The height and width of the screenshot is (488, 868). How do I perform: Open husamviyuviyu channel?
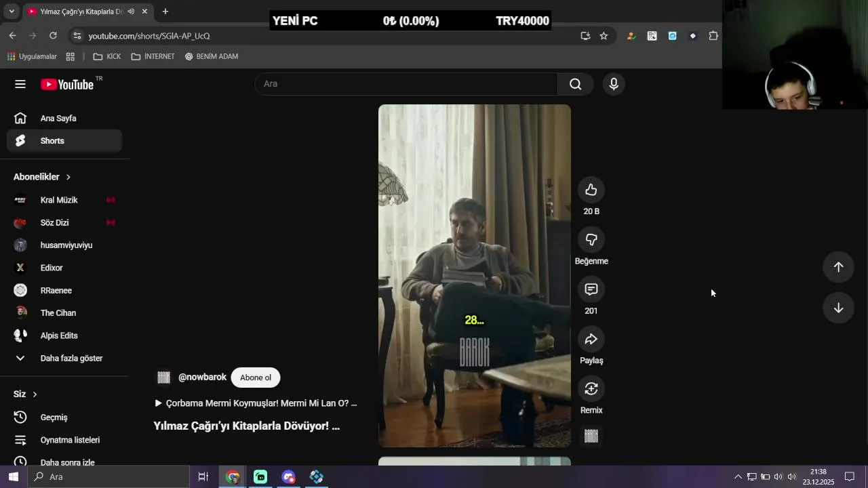64,245
